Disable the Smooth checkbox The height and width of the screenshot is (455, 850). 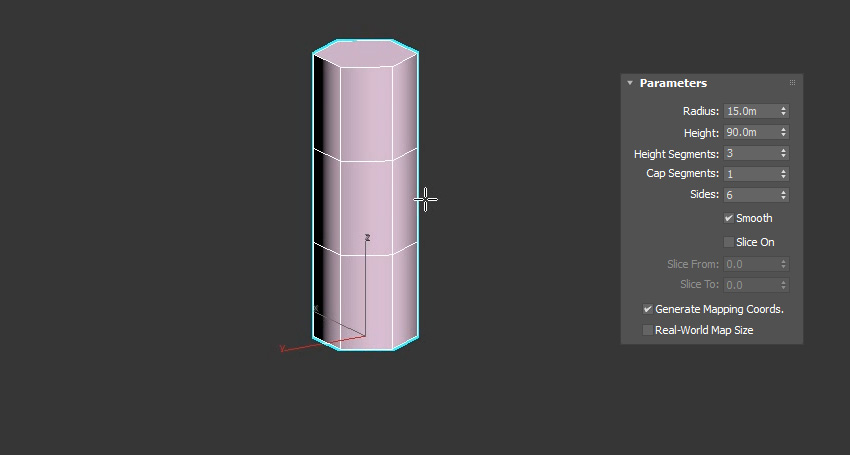(729, 218)
